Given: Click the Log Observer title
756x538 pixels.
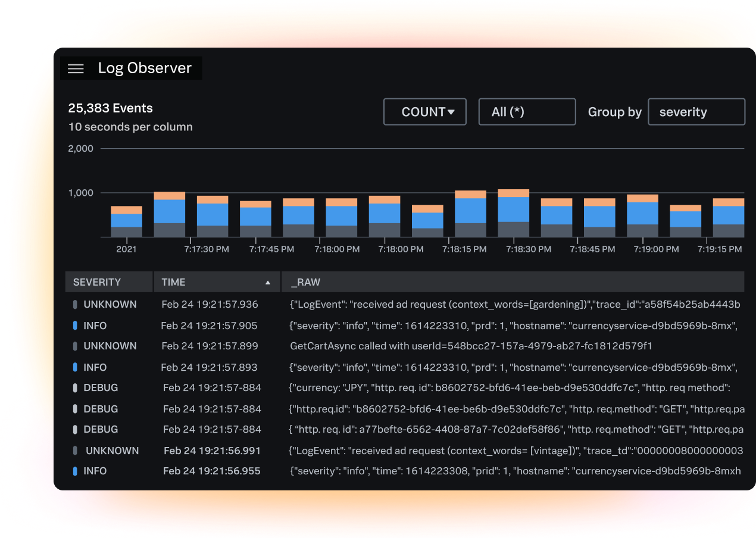Looking at the screenshot, I should 145,68.
